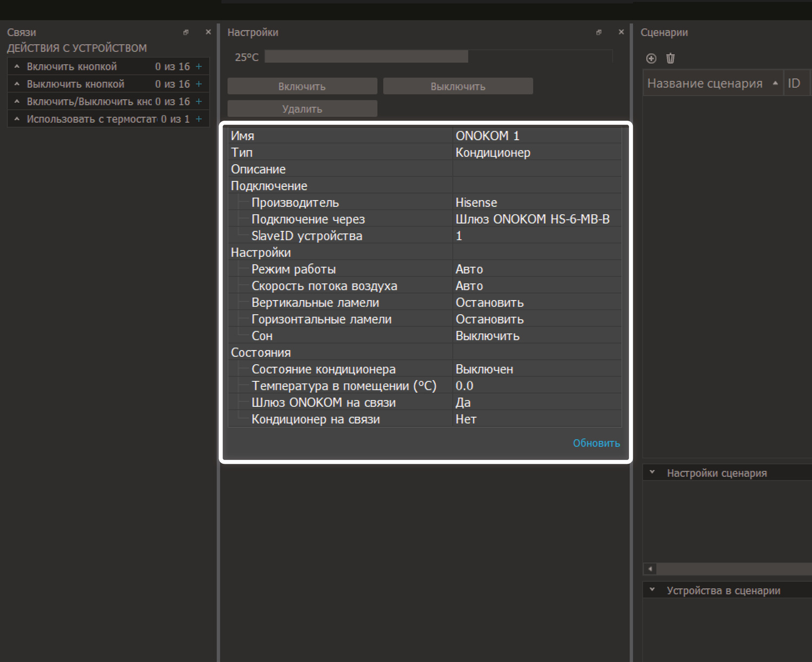This screenshot has width=812, height=662.
Task: Click the Обновить link
Action: (596, 443)
